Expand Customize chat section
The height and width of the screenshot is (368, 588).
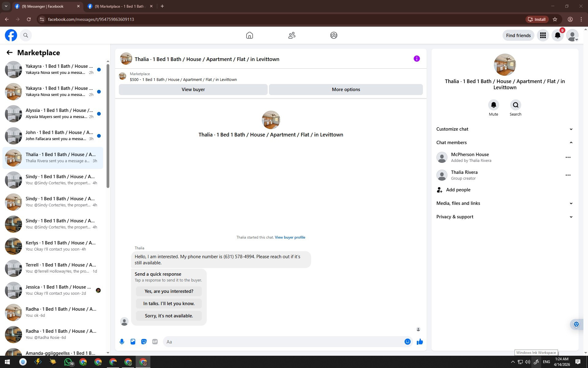504,129
